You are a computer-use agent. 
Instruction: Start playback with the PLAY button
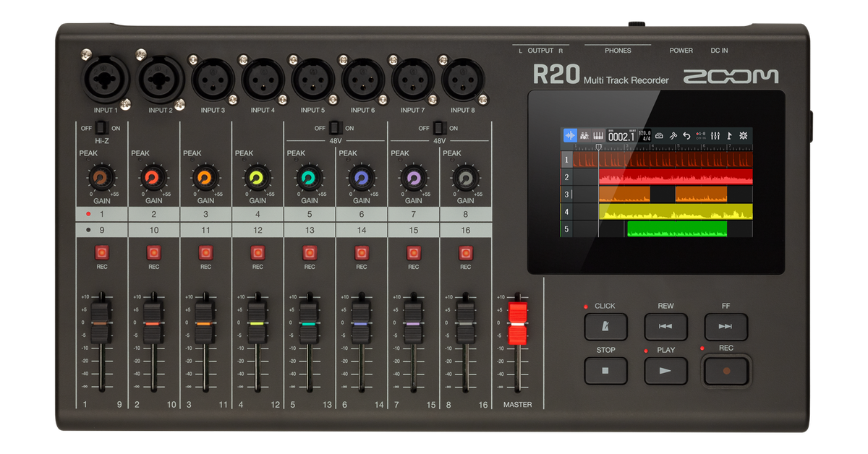pos(665,371)
